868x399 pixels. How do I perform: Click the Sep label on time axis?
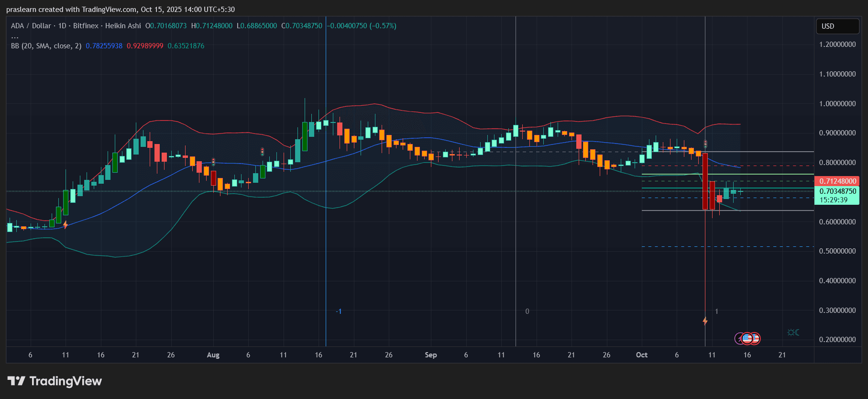pos(430,355)
